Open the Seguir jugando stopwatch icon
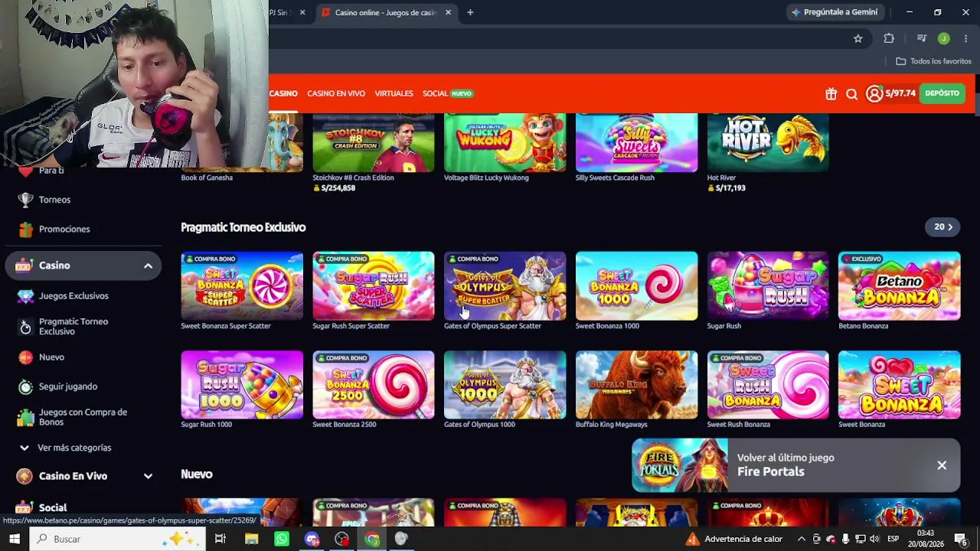980x551 pixels. point(26,386)
